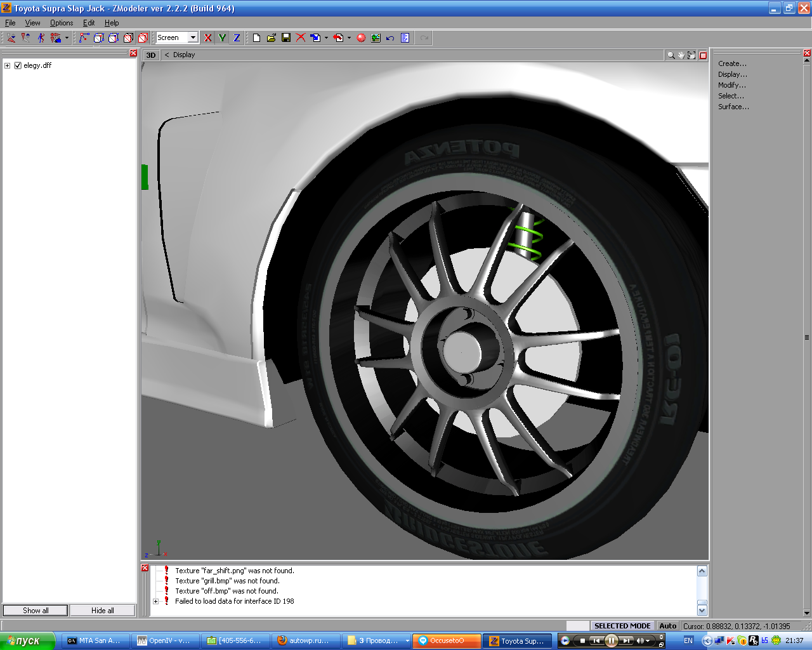Pause playback in the taskbar media player
The height and width of the screenshot is (650, 812).
coord(611,640)
